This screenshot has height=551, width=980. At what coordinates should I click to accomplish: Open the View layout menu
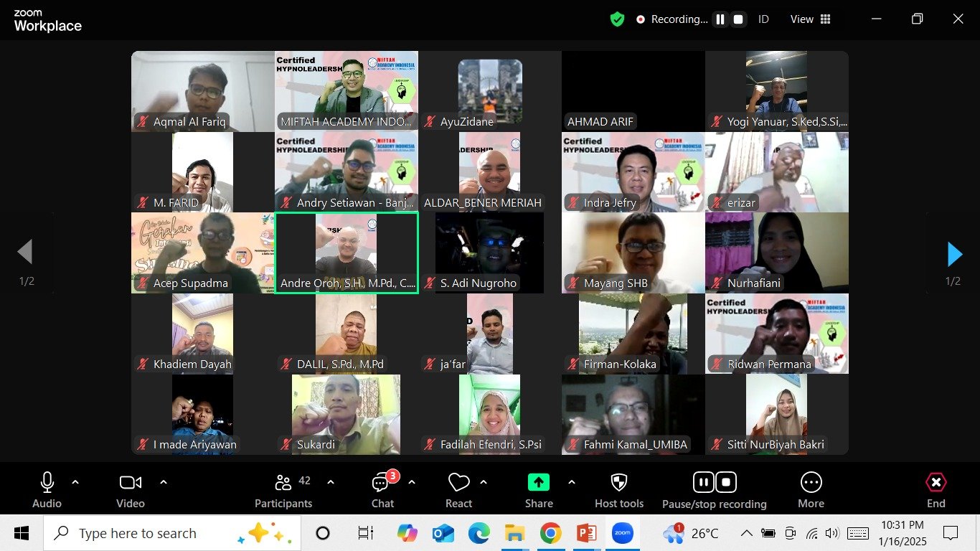coord(810,19)
